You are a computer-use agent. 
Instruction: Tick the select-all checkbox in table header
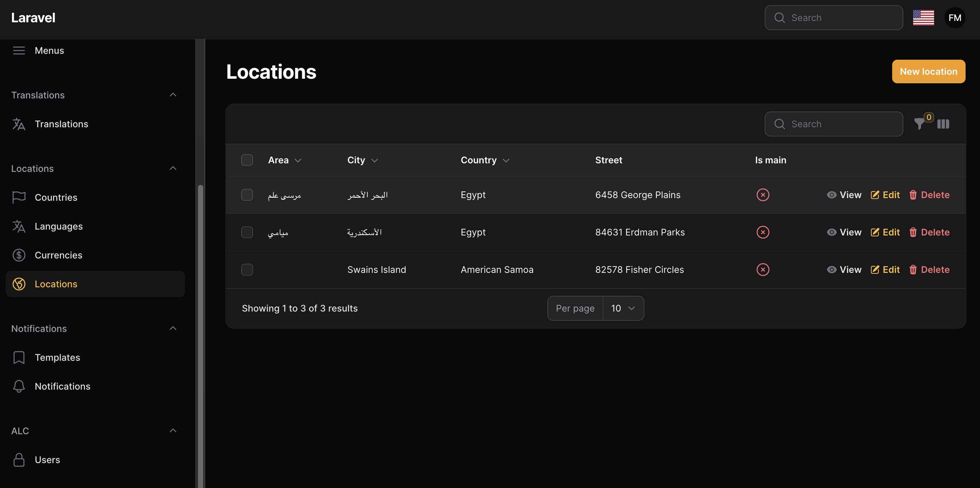[x=247, y=160]
